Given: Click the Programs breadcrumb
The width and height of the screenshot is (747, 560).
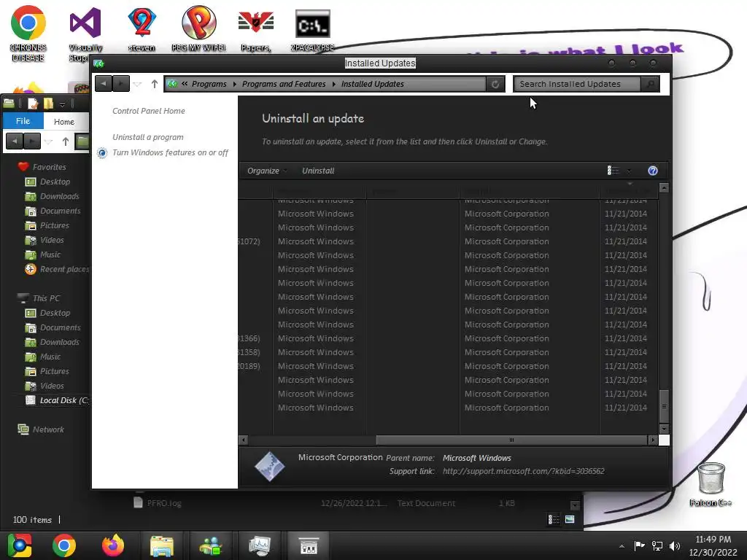Looking at the screenshot, I should (209, 84).
